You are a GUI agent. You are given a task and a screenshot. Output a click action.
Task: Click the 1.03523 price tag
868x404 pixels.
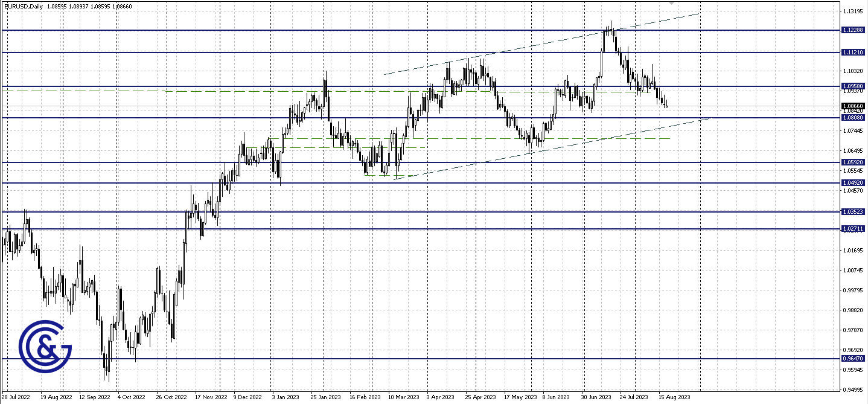tap(852, 211)
